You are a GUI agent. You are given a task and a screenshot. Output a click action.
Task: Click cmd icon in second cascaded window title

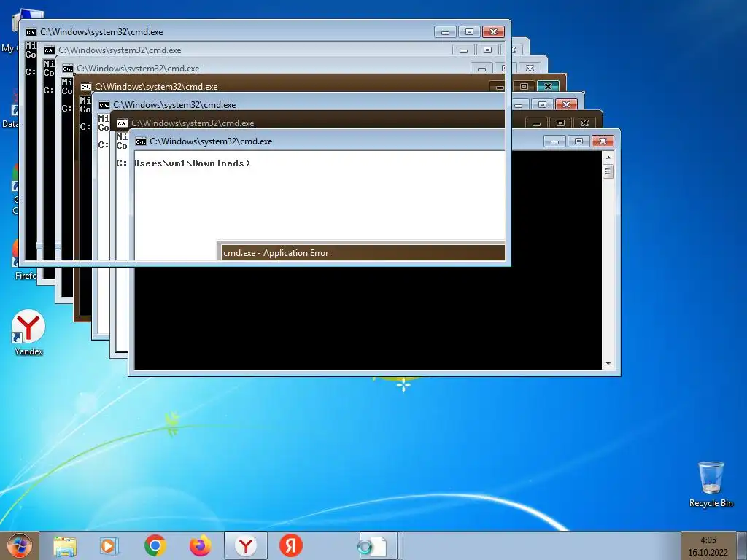point(50,50)
